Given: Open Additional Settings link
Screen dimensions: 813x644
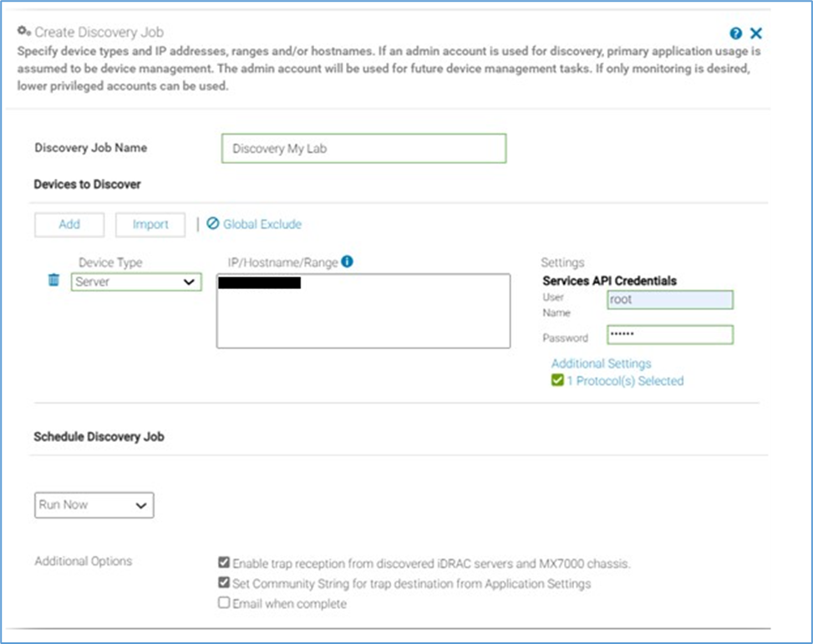Looking at the screenshot, I should (600, 363).
